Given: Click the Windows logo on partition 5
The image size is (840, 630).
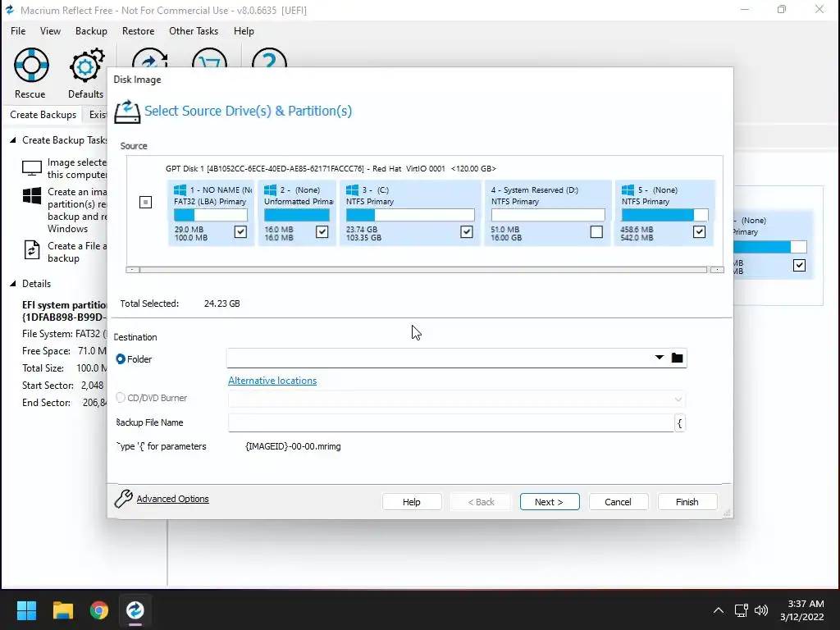Looking at the screenshot, I should [628, 189].
